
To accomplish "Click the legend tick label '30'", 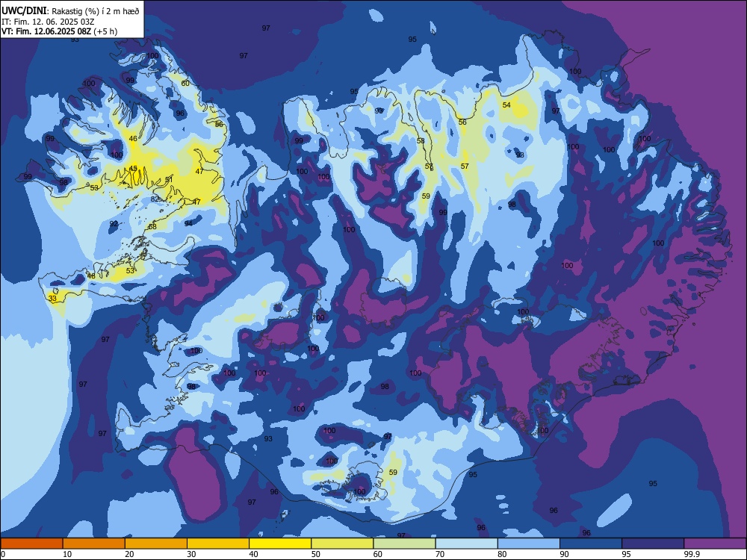I will pyautogui.click(x=191, y=554).
